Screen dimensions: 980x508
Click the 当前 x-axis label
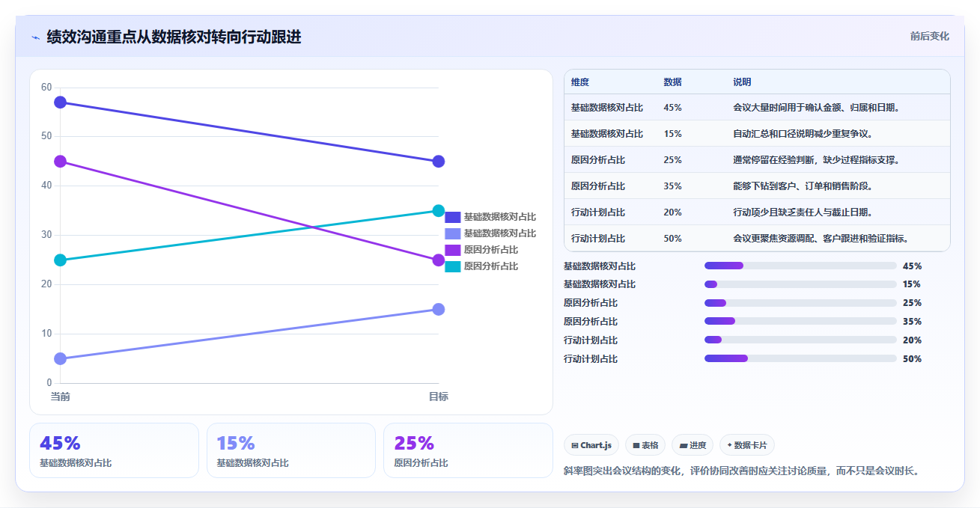point(61,397)
